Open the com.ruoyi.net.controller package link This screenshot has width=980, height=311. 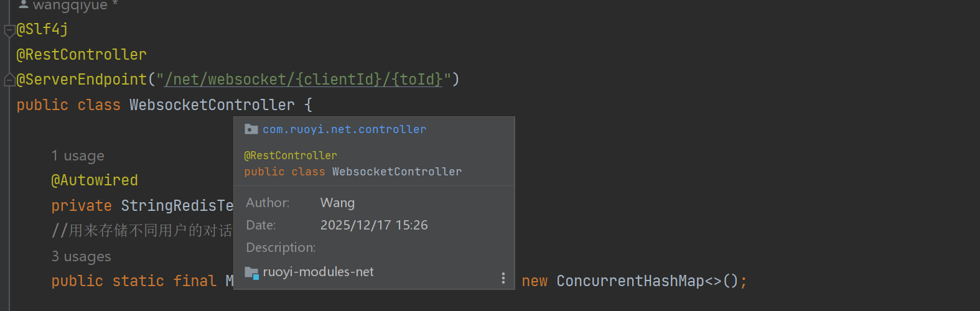coord(344,129)
